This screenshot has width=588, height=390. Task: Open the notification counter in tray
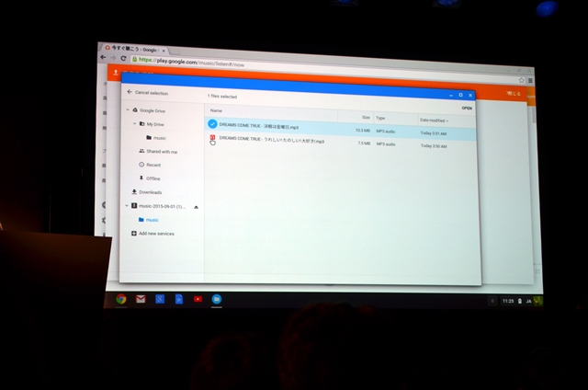click(492, 301)
